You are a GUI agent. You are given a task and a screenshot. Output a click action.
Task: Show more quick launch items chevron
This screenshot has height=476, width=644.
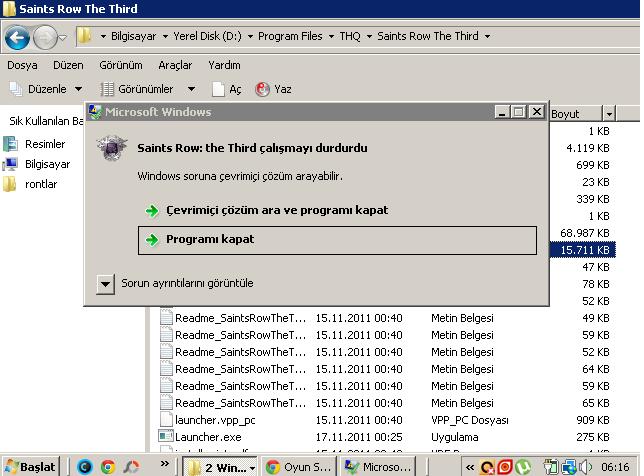pyautogui.click(x=165, y=464)
